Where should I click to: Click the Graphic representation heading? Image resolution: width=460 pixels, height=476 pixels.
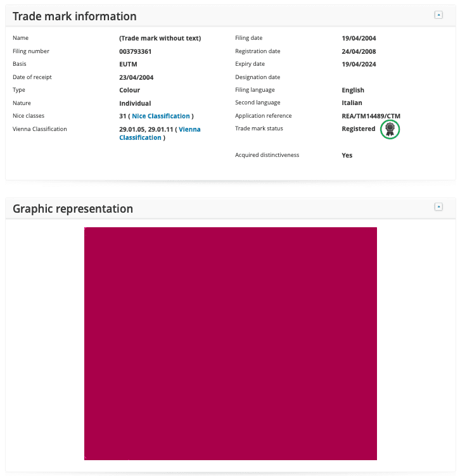(x=73, y=209)
